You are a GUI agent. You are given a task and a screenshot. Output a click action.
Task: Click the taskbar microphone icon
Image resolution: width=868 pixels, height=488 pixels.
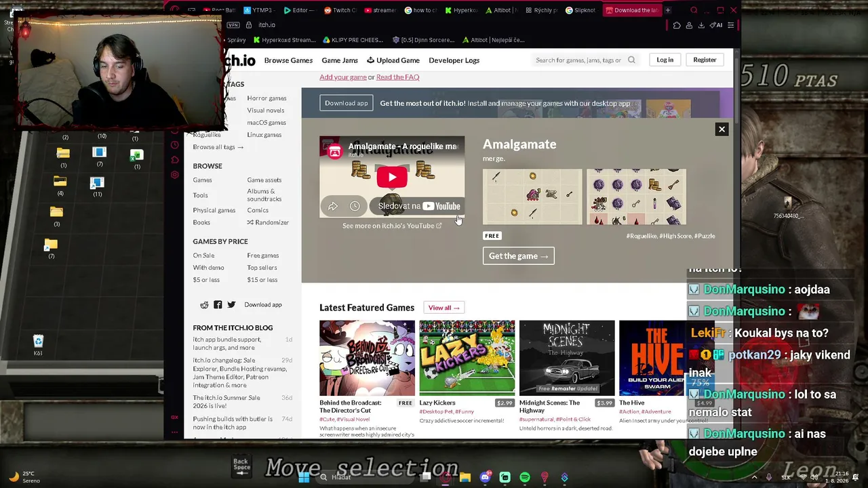768,477
